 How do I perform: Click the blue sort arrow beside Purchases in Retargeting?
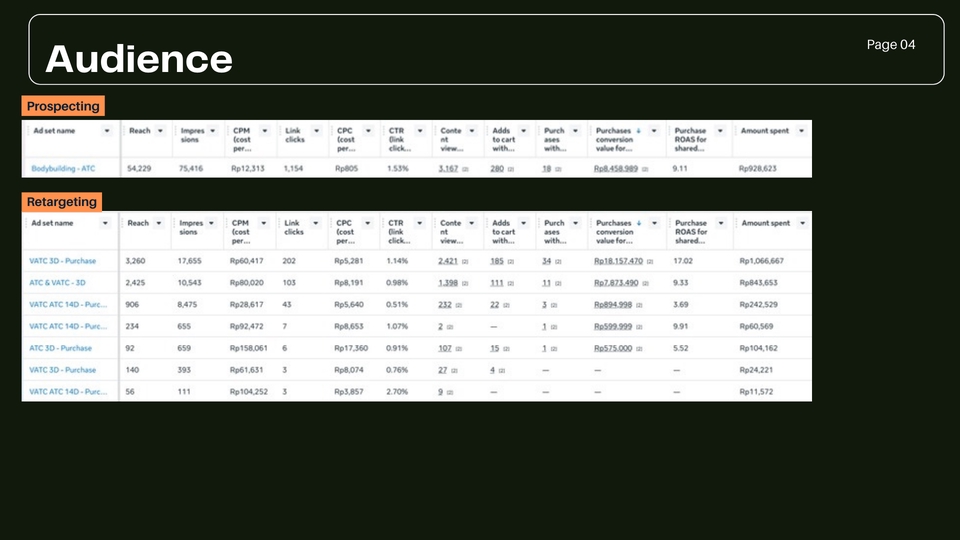click(640, 223)
